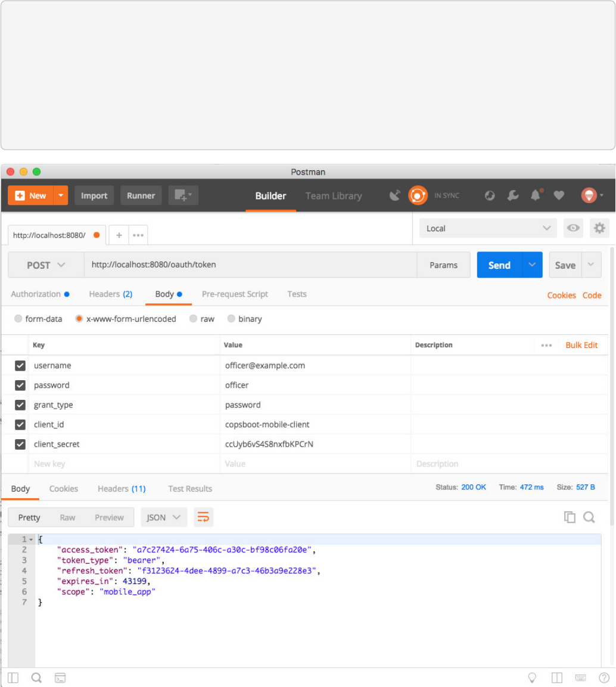Viewport: 616px width, 687px height.
Task: Open POST method dropdown
Action: click(x=46, y=265)
